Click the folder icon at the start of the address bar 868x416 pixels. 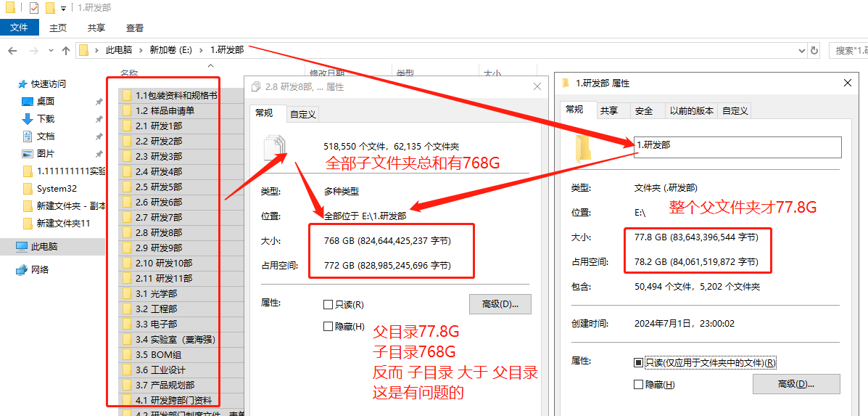click(83, 50)
